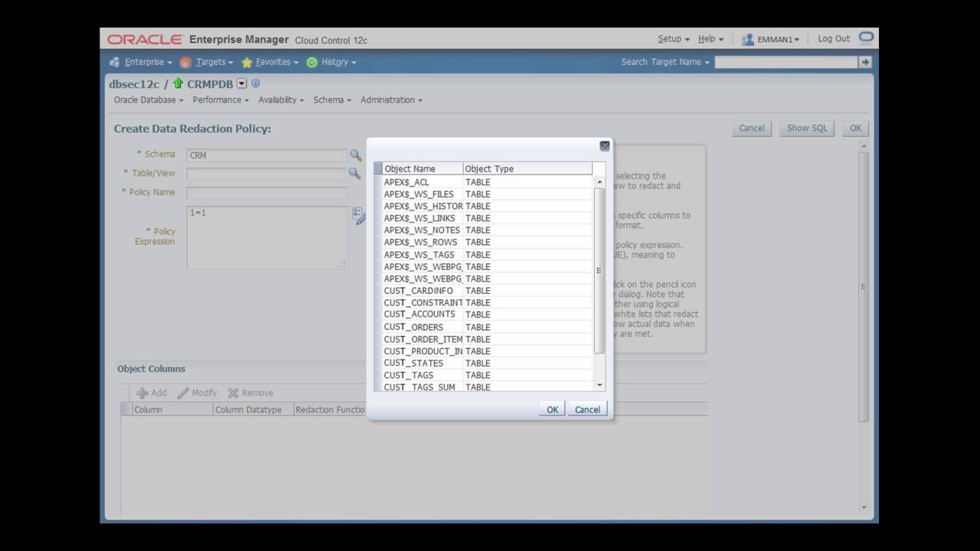Click the search go arrow button
This screenshot has width=980, height=551.
865,62
